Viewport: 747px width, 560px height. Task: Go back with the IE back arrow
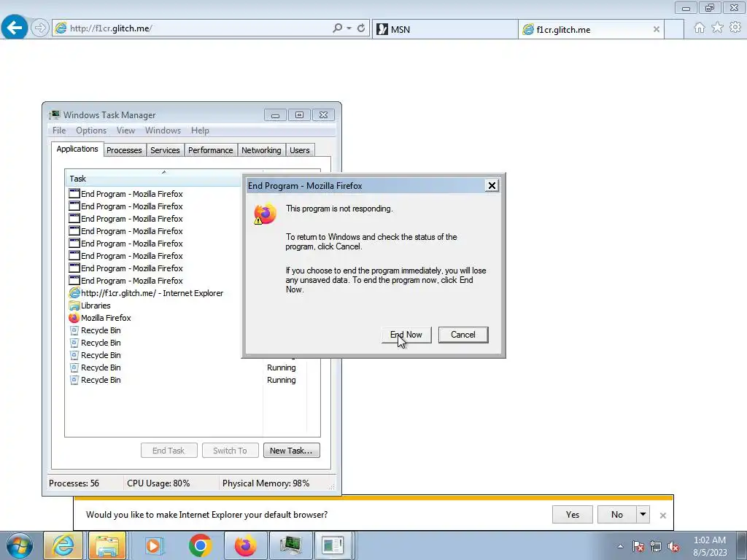click(x=15, y=28)
